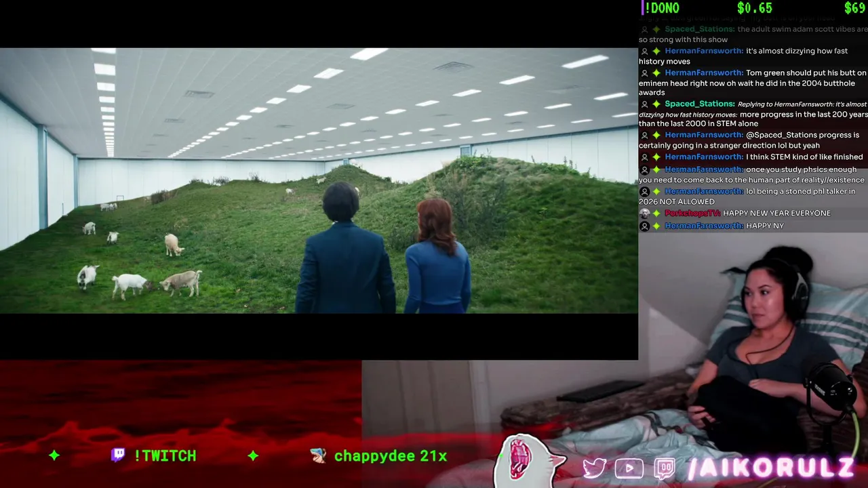Click the Twitter bird icon in the bottom banner
This screenshot has height=488, width=868.
tap(595, 468)
